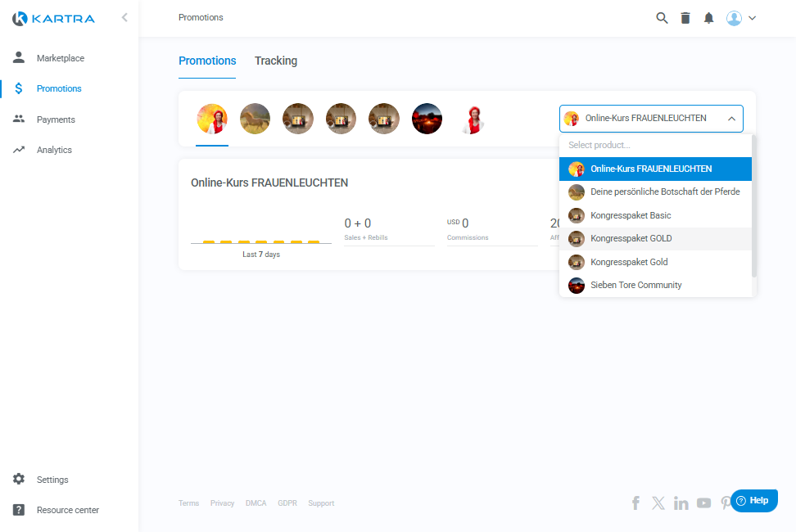796x532 pixels.
Task: Choose Online-Kurs FRAUENLEUCHTEN from the list
Action: click(x=655, y=169)
